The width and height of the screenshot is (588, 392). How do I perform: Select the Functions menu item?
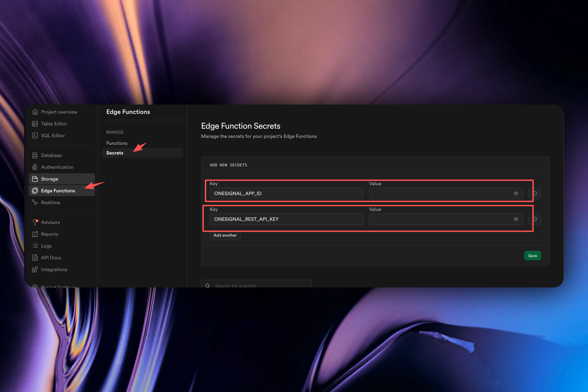[117, 143]
